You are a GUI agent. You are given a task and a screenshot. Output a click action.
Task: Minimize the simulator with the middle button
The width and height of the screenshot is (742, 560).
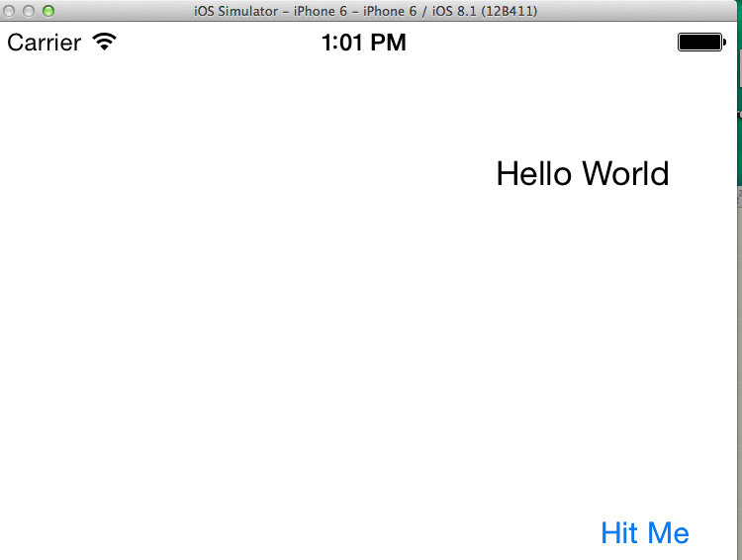[29, 10]
